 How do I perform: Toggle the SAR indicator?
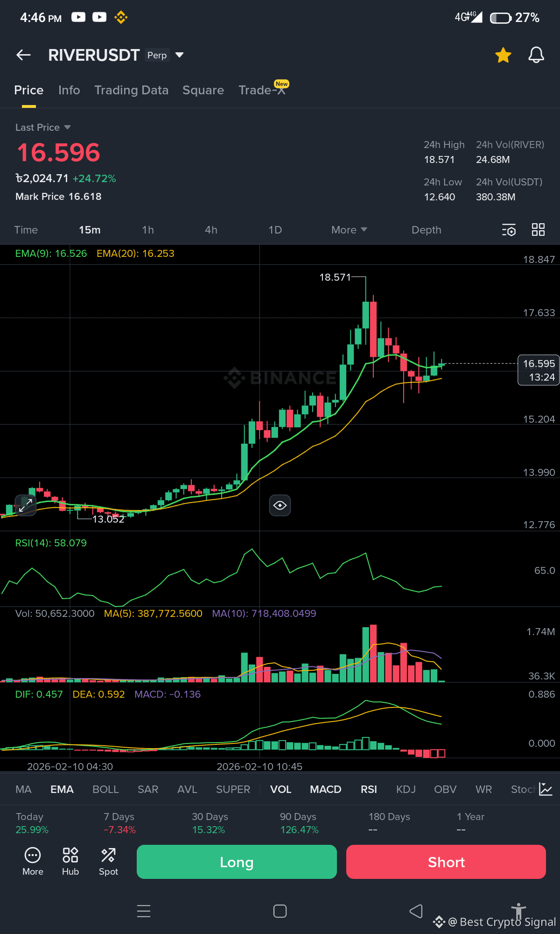(148, 789)
